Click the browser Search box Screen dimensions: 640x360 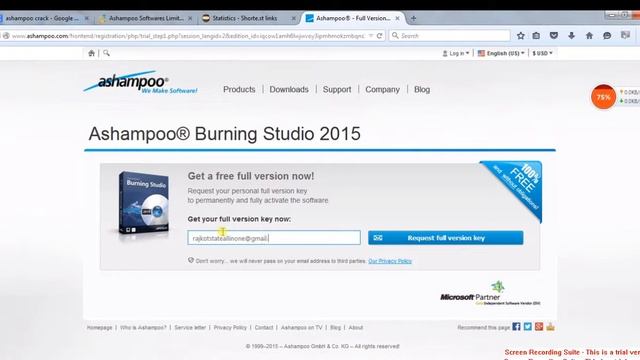(x=450, y=36)
